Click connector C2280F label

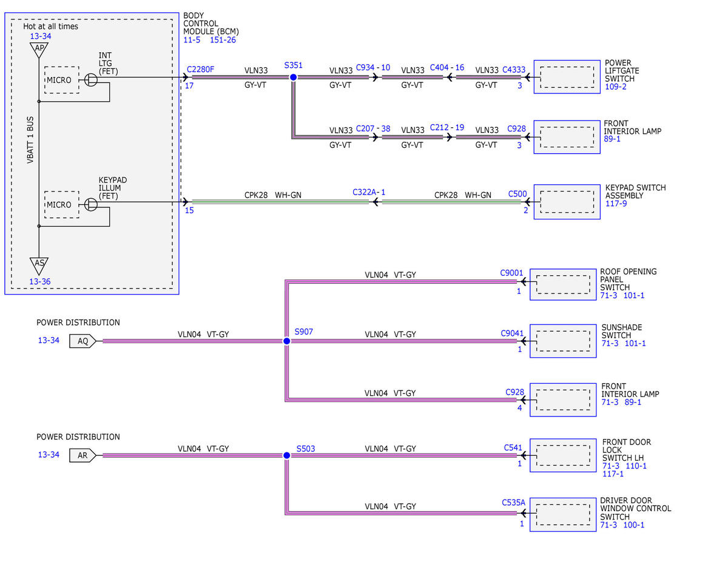tap(201, 70)
